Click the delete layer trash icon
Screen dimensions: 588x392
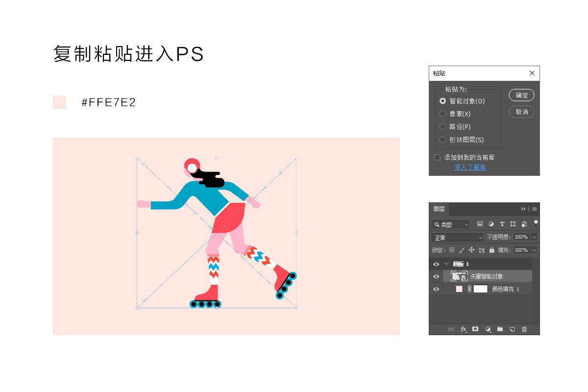[x=524, y=329]
